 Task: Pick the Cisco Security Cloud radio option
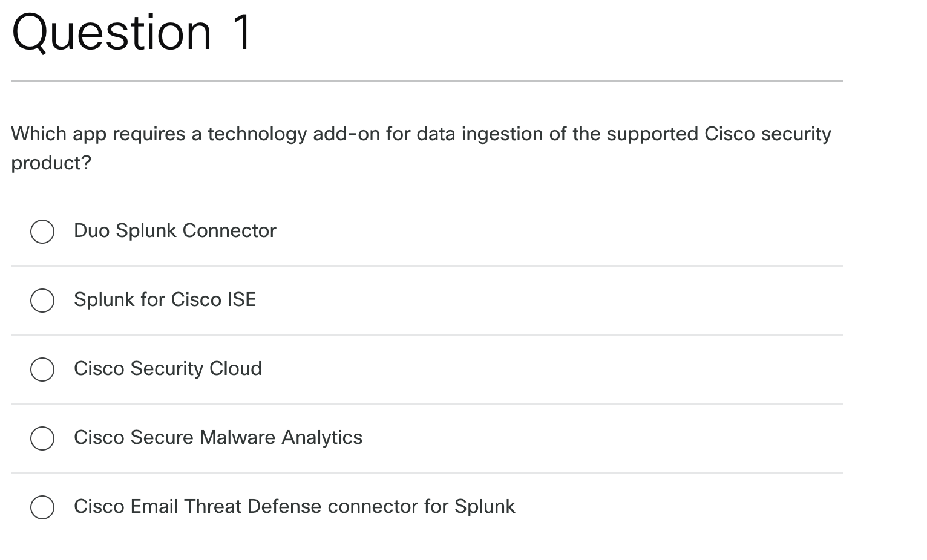42,369
